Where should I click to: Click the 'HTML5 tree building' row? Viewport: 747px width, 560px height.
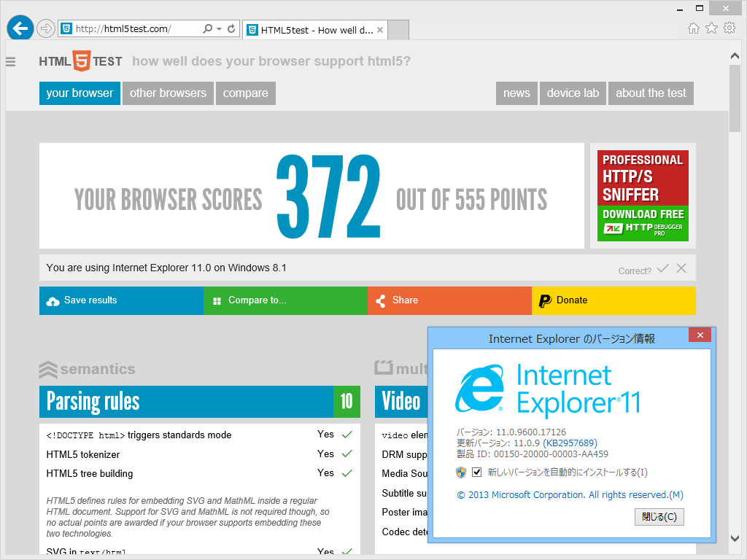200,473
